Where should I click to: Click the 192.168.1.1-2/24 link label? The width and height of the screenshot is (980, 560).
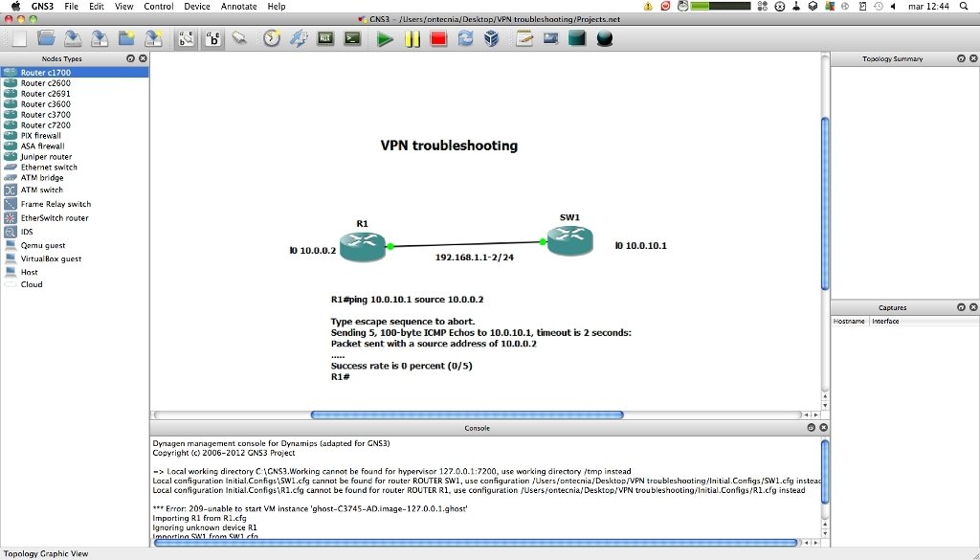tap(475, 258)
